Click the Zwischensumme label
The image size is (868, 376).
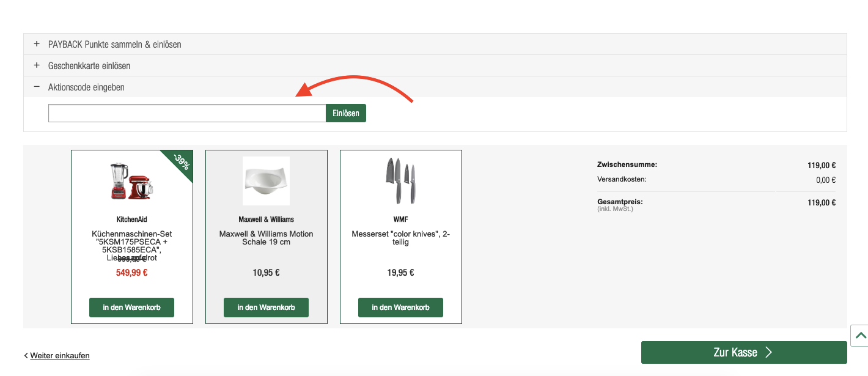(627, 164)
